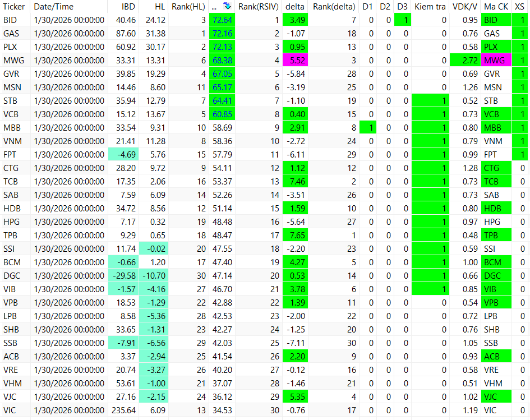Click the Date/Time cell in the GVR row

pos(69,74)
